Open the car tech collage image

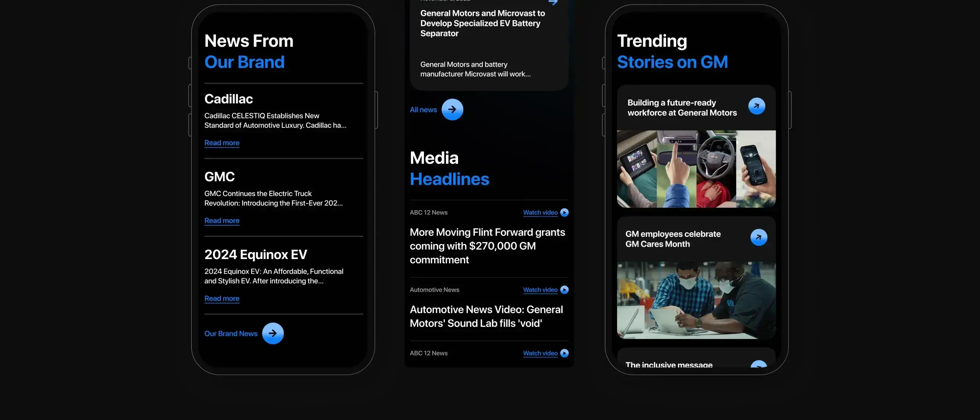(x=696, y=169)
